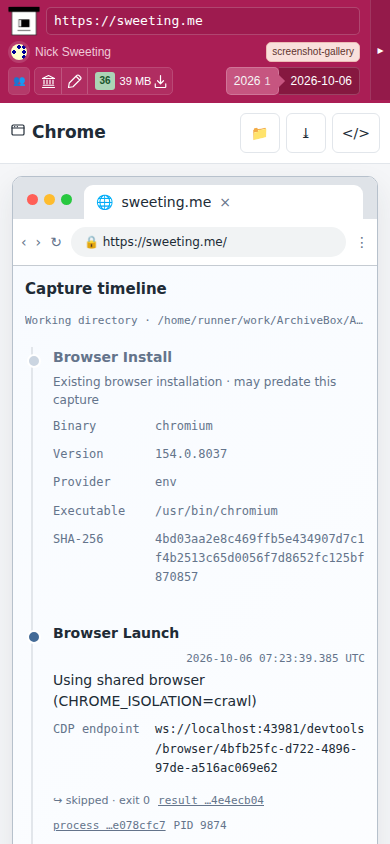Select the 2026-10-06 date marker
The height and width of the screenshot is (844, 390).
[321, 81]
